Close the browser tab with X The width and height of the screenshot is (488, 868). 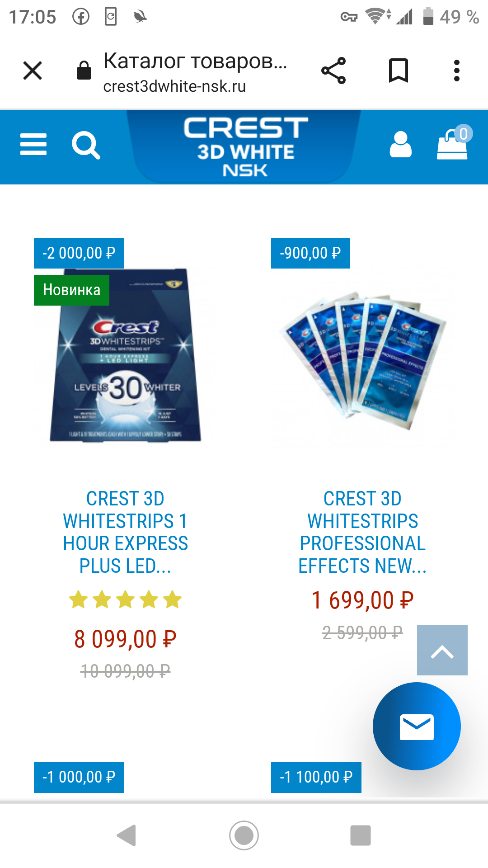point(33,71)
